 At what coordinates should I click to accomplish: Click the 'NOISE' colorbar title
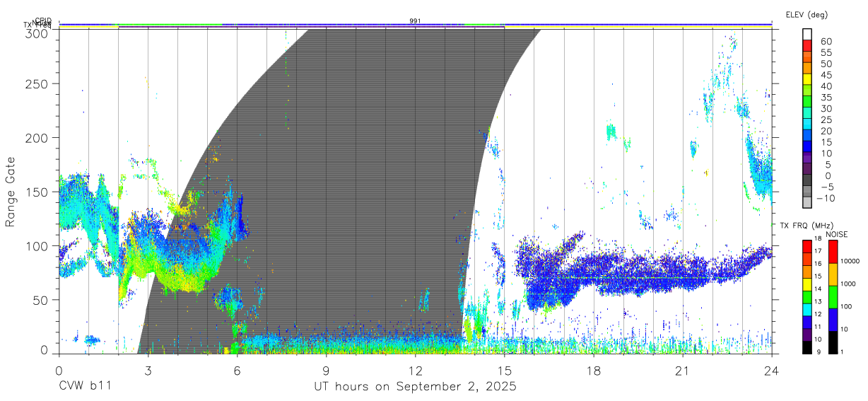pos(836,234)
